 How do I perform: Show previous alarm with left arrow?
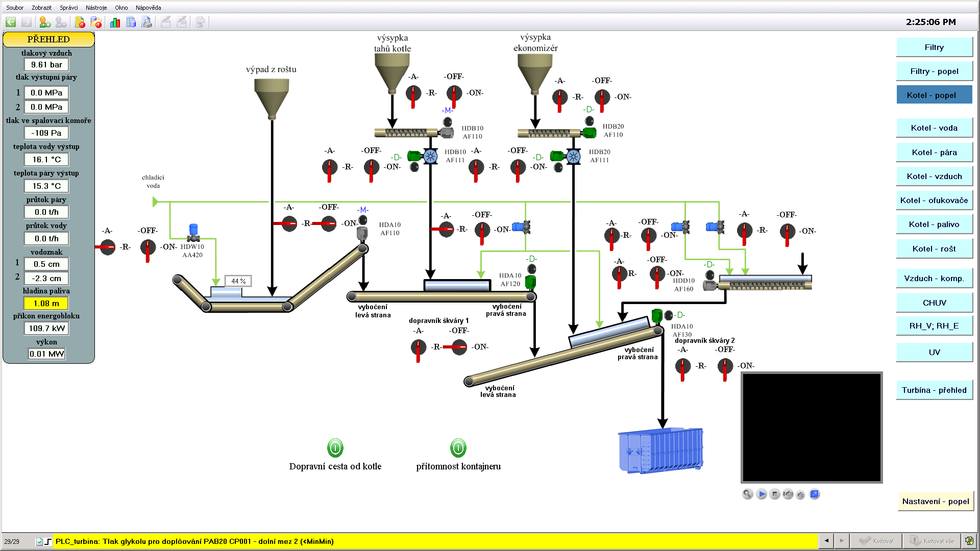point(826,541)
